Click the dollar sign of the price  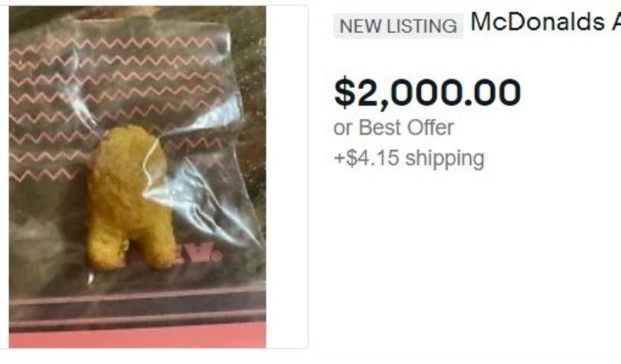(344, 92)
